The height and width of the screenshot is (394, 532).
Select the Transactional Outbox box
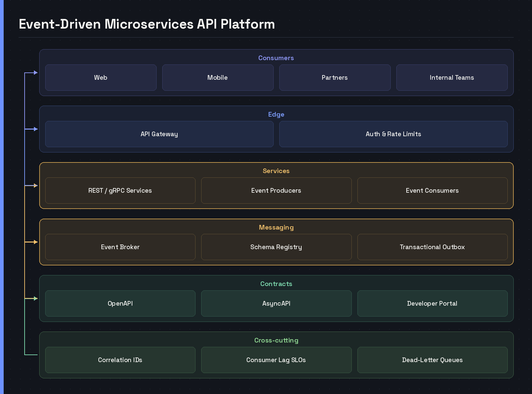click(x=432, y=247)
